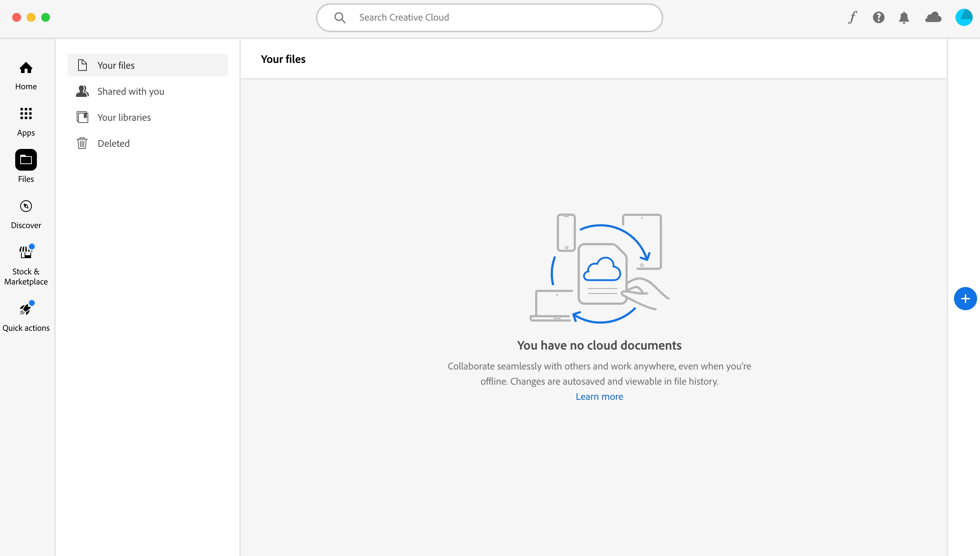
Task: Click the Help question mark icon
Action: pyautogui.click(x=878, y=18)
